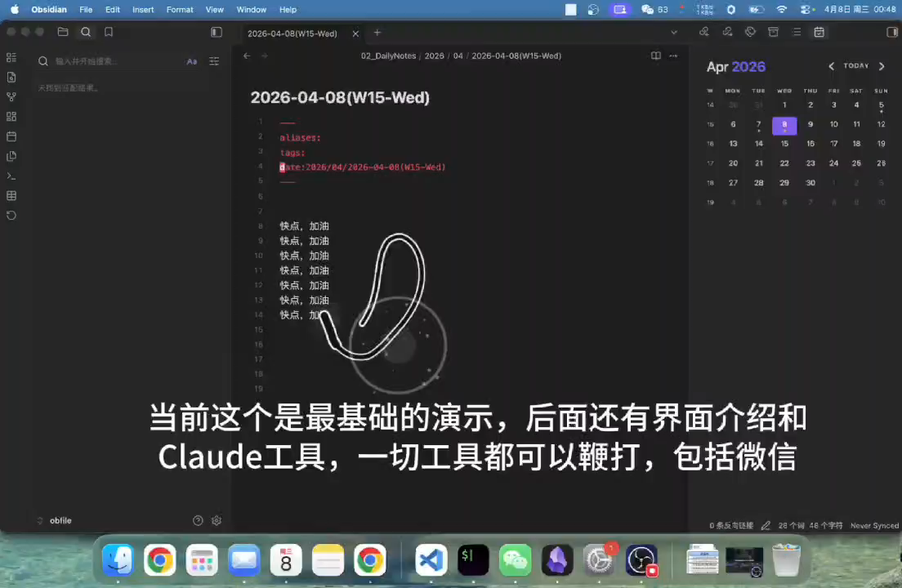The width and height of the screenshot is (902, 588).
Task: Expand the tab list dropdown chevron
Action: pos(674,32)
